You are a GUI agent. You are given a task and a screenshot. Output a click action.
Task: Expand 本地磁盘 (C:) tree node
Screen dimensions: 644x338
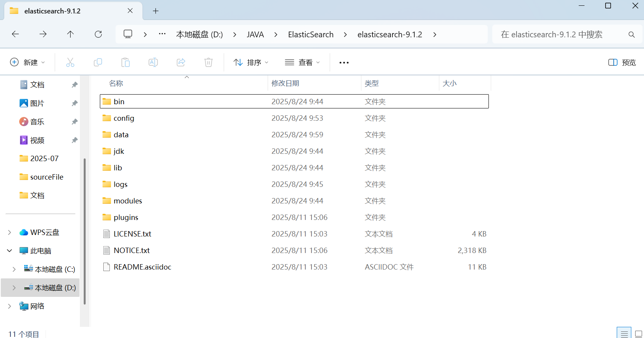pyautogui.click(x=14, y=269)
